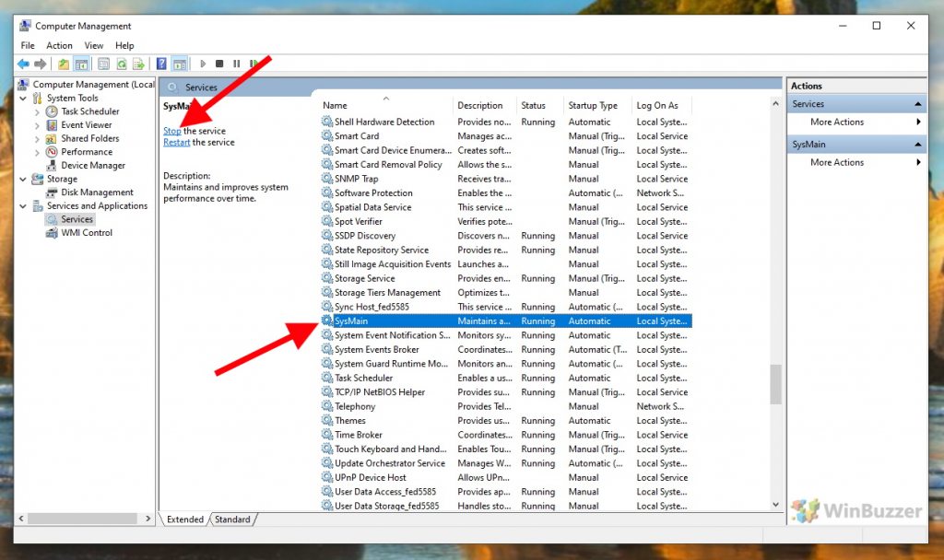Viewport: 944px width, 560px height.
Task: Switch to the Standard tab
Action: click(232, 519)
